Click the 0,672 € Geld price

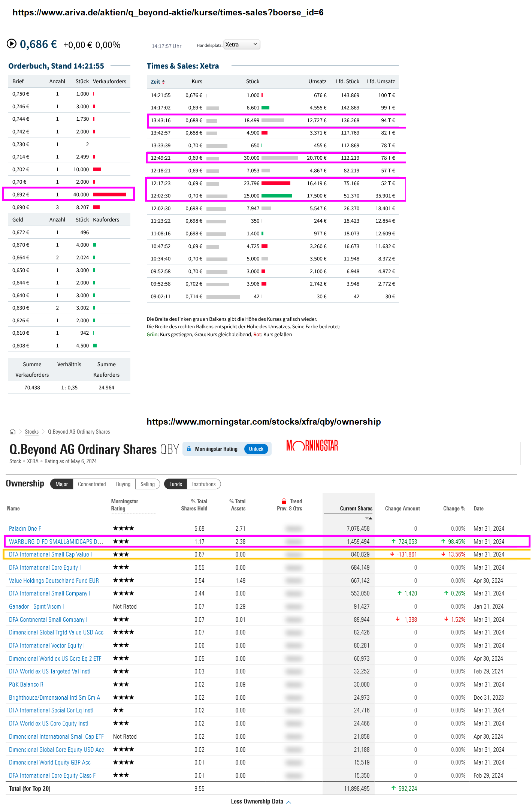(21, 233)
